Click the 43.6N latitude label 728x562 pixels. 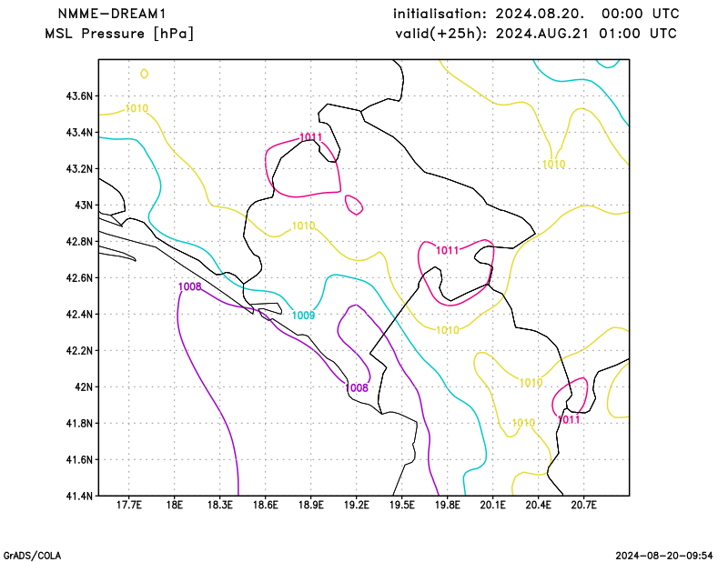pyautogui.click(x=79, y=96)
